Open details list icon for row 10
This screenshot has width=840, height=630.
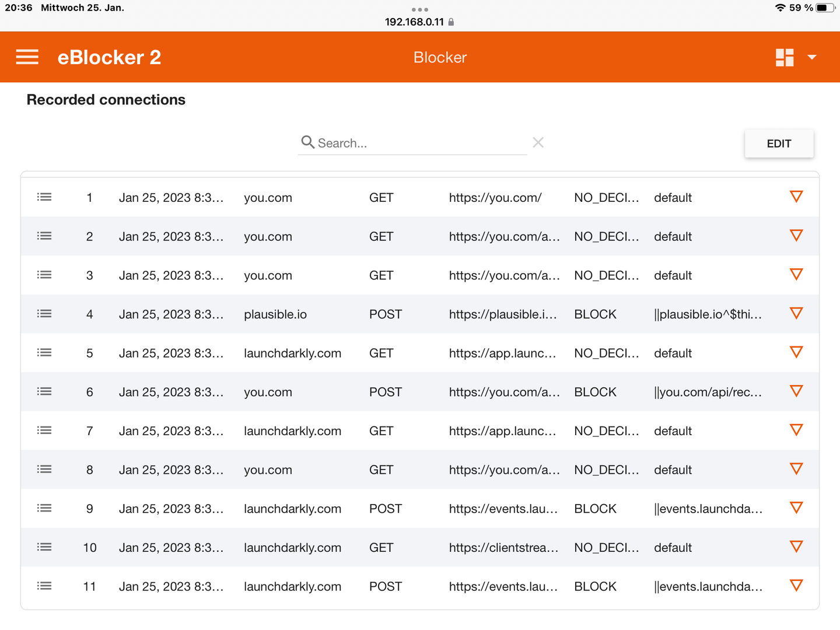coord(44,547)
